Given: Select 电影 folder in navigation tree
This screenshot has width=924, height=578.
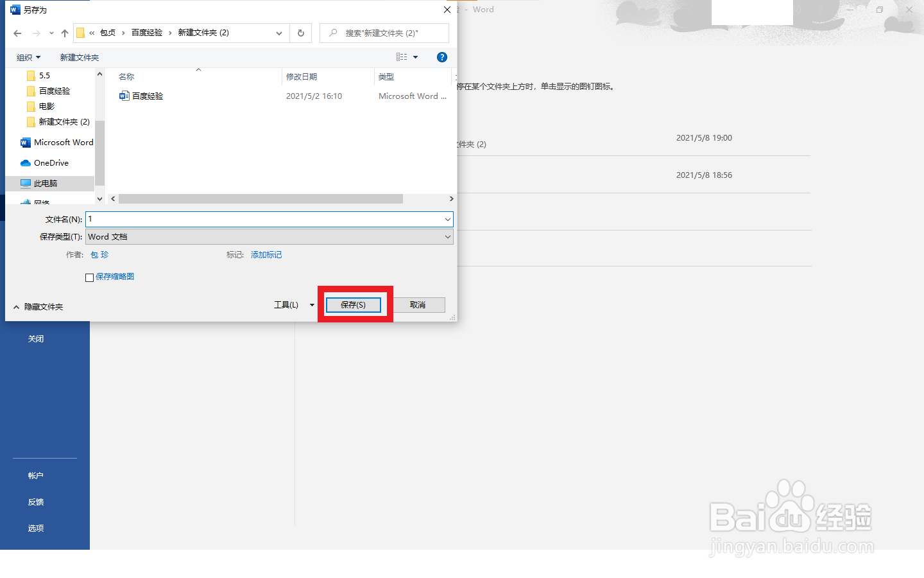Looking at the screenshot, I should [41, 107].
